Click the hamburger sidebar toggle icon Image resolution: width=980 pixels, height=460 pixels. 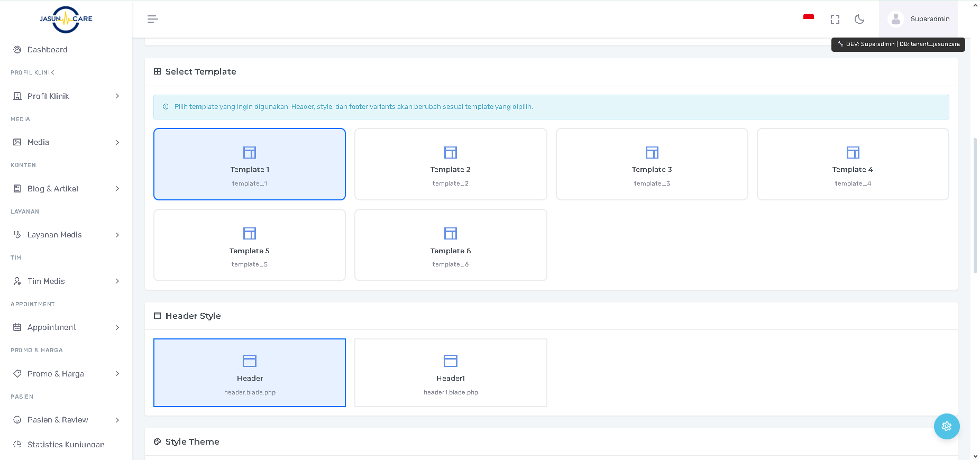(152, 19)
